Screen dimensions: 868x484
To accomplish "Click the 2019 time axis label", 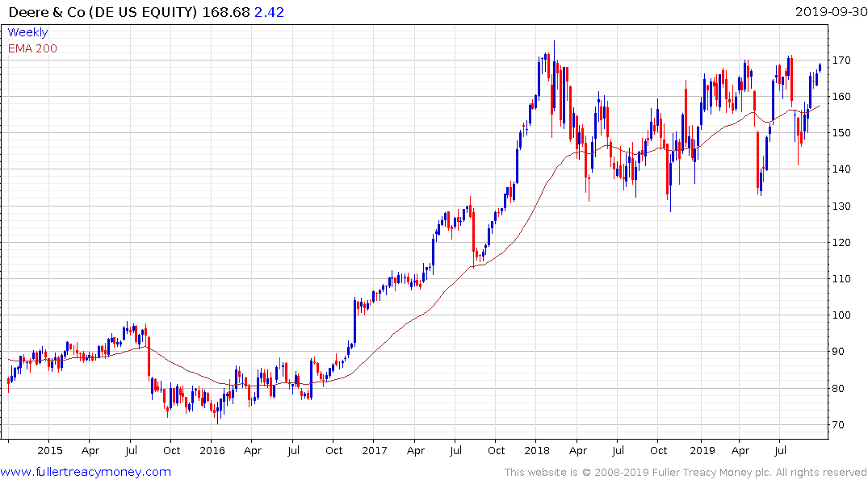I will tap(702, 450).
